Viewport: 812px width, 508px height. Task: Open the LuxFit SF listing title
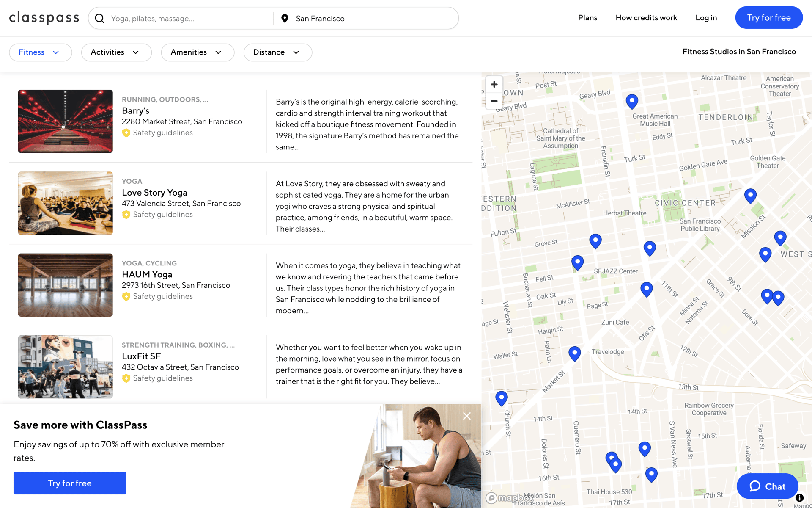coord(141,356)
